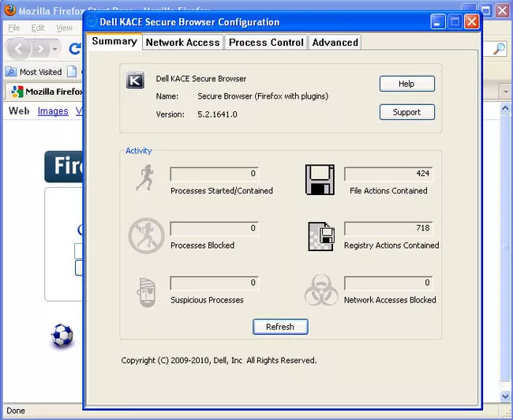Image resolution: width=513 pixels, height=420 pixels.
Task: Open the Advanced tab
Action: (335, 43)
